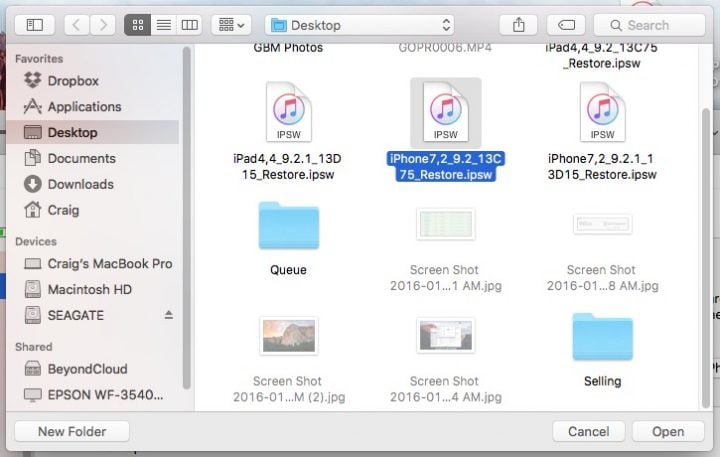Select iPhone7,2_9.2_13C75_Restore.ipsw file icon

tap(445, 112)
